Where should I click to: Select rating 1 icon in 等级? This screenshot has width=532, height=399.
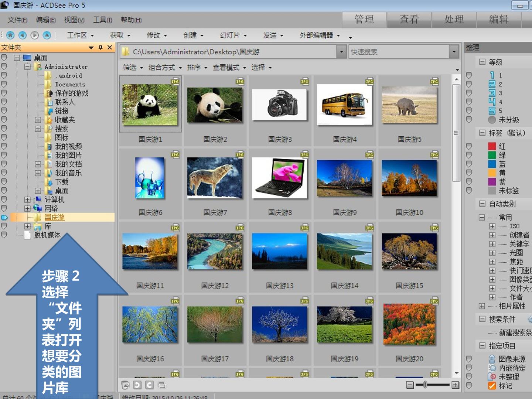pos(492,75)
